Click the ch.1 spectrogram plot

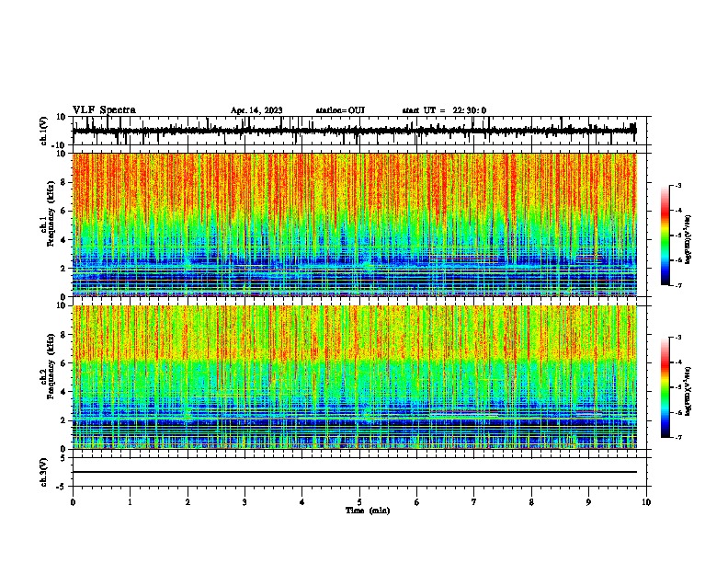pos(355,224)
